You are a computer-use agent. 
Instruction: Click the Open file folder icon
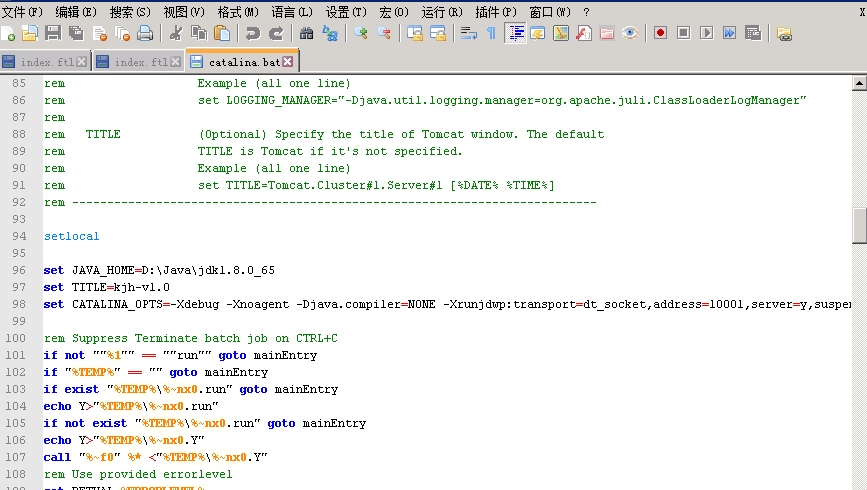pyautogui.click(x=29, y=33)
